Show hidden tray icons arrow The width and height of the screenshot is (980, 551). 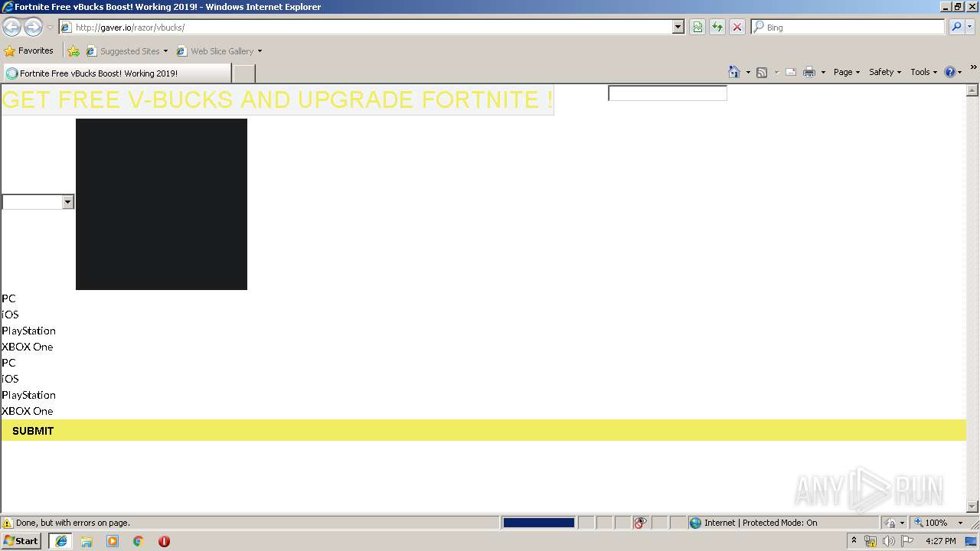854,541
